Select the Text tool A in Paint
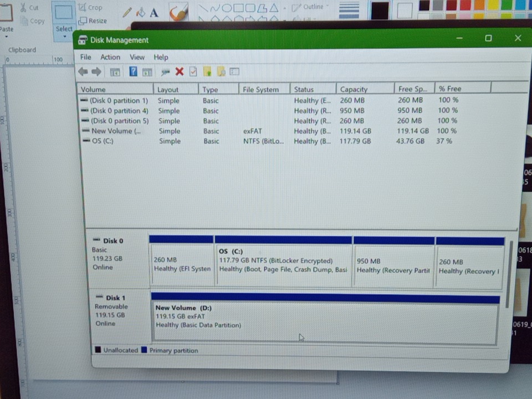This screenshot has height=399, width=532. 154,13
